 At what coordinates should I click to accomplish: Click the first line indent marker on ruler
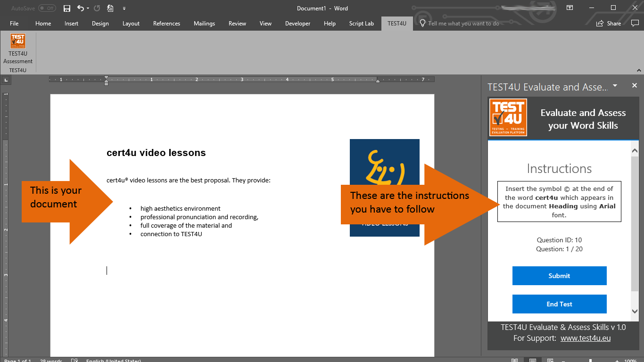(x=107, y=77)
